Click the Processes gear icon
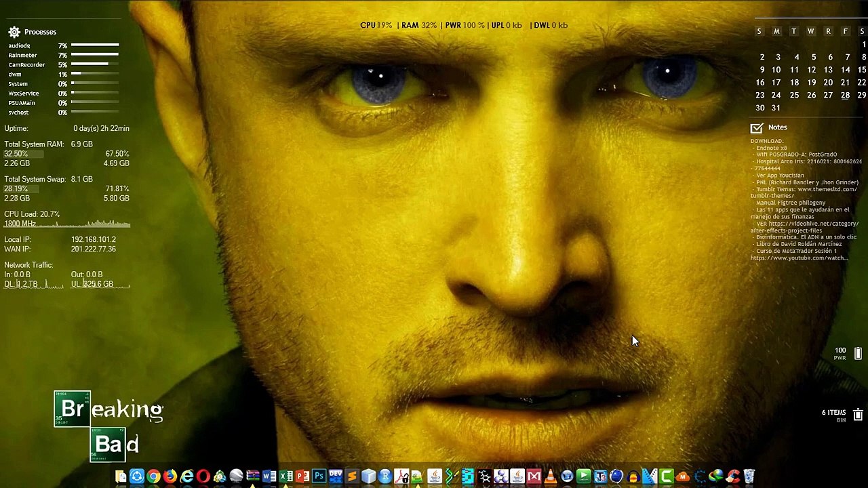Viewport: 868px width, 488px height. (x=14, y=32)
